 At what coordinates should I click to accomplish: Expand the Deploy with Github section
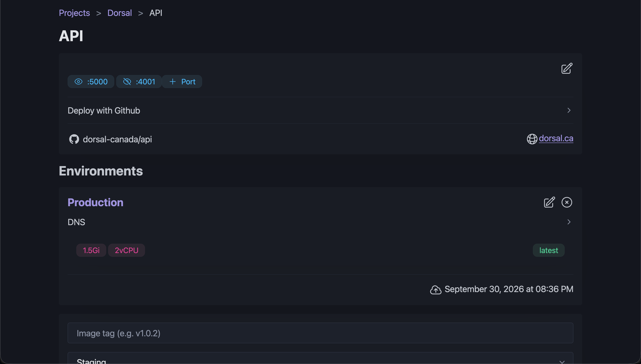click(x=320, y=110)
